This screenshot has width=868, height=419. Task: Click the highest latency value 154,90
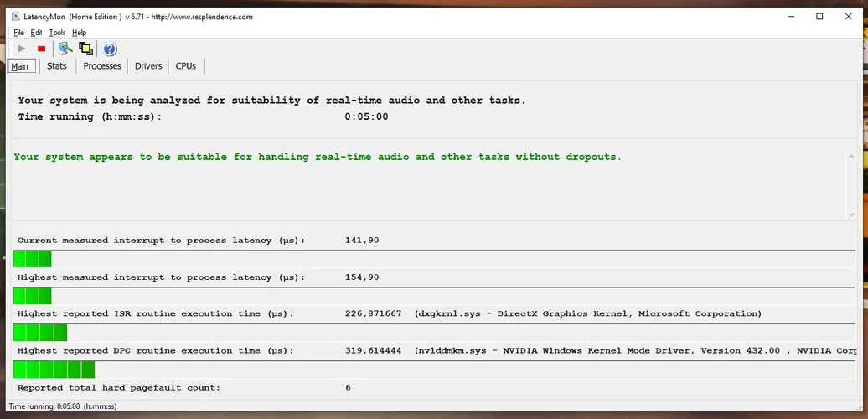(x=362, y=277)
